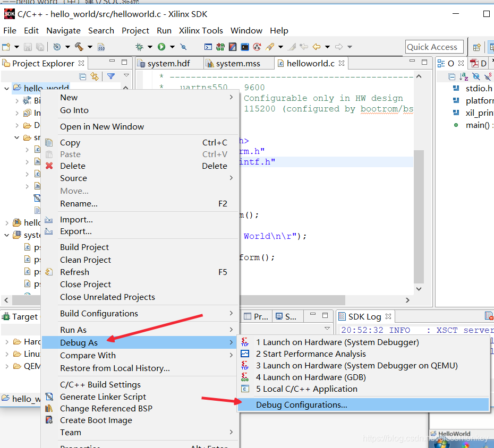Click the Project Explorer filter funnel icon
The height and width of the screenshot is (448, 494).
(111, 76)
